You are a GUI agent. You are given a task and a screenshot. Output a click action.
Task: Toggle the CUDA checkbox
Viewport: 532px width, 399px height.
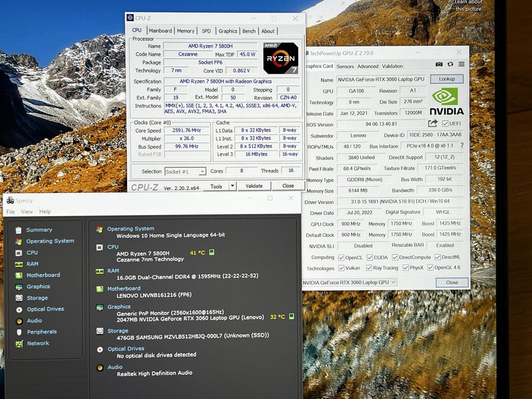(x=370, y=258)
